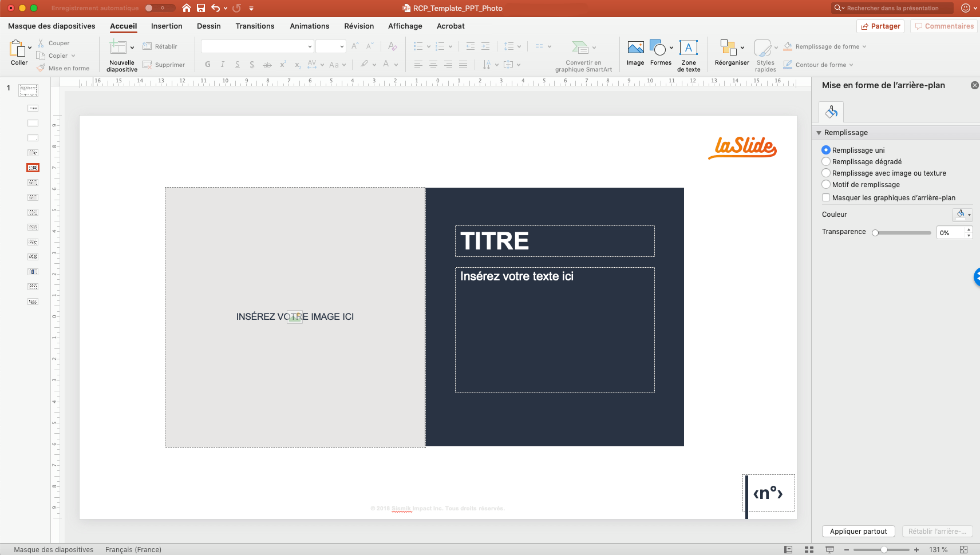Open Styles rapides gallery
Screen dimensions: 980x555
[x=765, y=56]
